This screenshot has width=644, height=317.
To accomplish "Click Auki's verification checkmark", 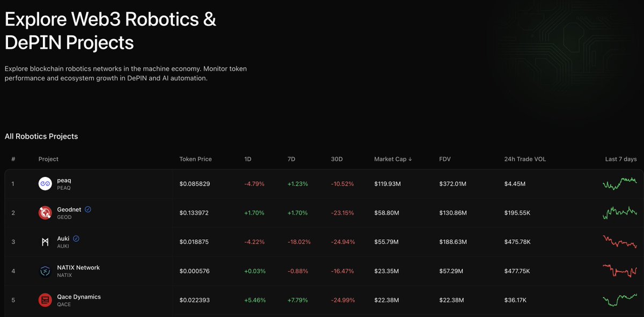I will (76, 238).
